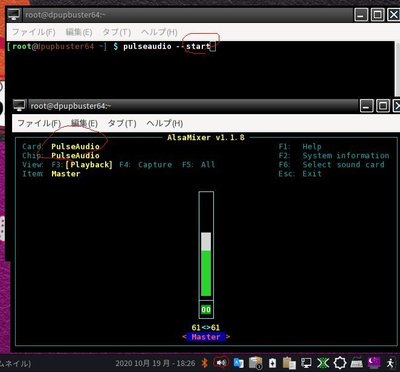Click the green X tray icon
400x372 pixels.
coord(323,363)
